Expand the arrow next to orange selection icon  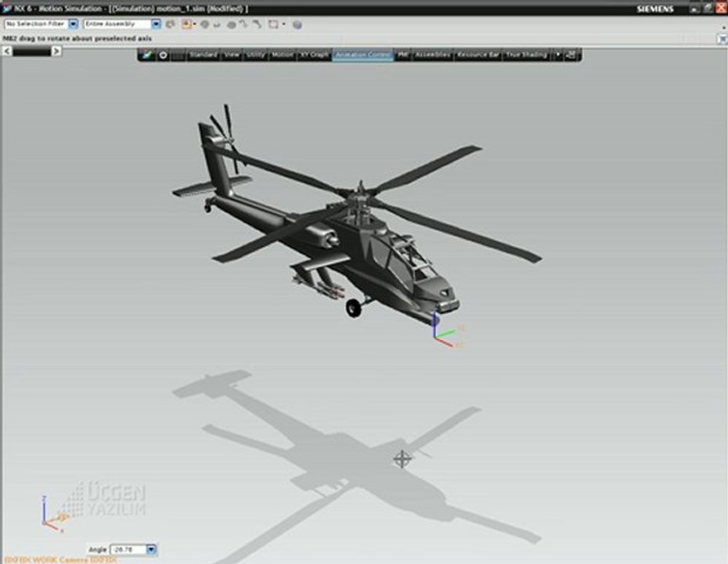pyautogui.click(x=195, y=24)
